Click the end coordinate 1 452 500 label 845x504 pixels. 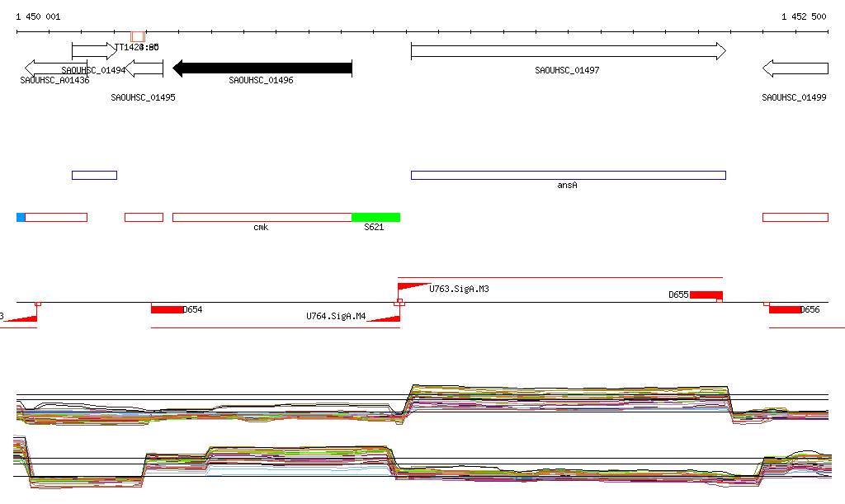pos(804,16)
